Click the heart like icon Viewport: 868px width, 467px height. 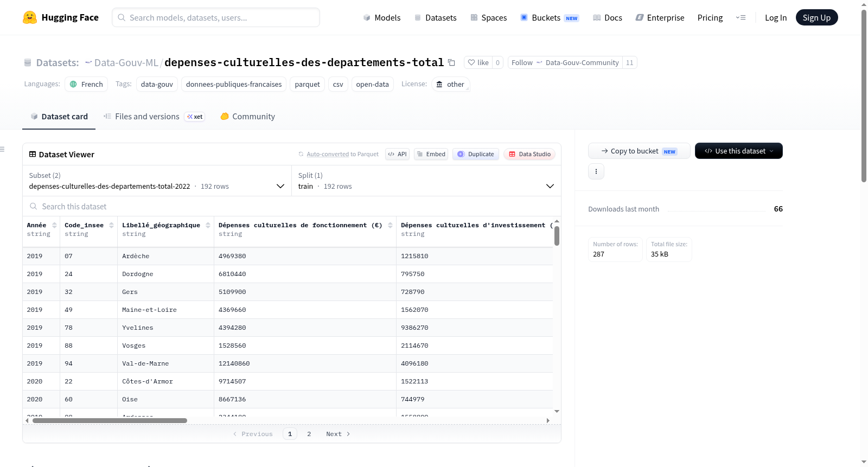coord(471,62)
